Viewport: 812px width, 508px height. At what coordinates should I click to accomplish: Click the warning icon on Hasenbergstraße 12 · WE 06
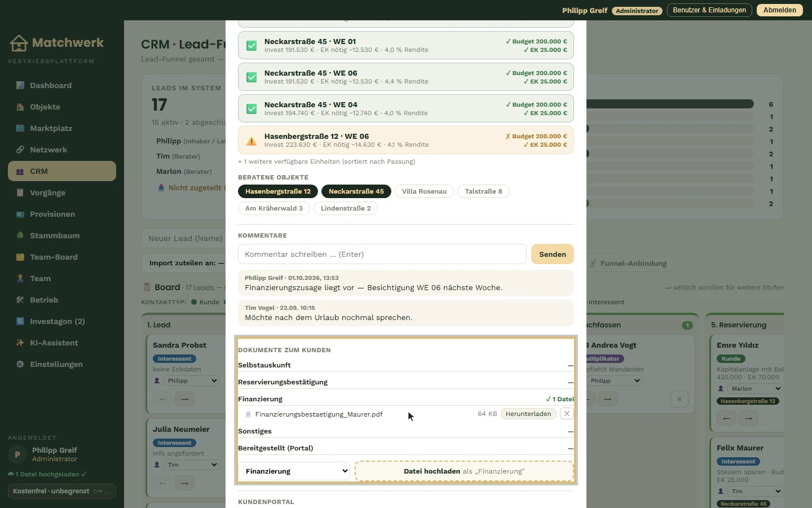coord(251,141)
